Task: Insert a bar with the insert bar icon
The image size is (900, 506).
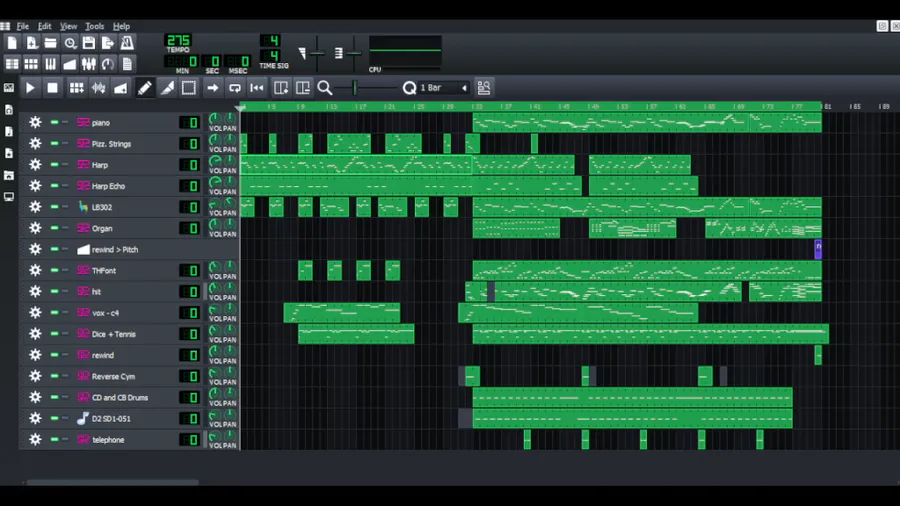Action: 281,88
